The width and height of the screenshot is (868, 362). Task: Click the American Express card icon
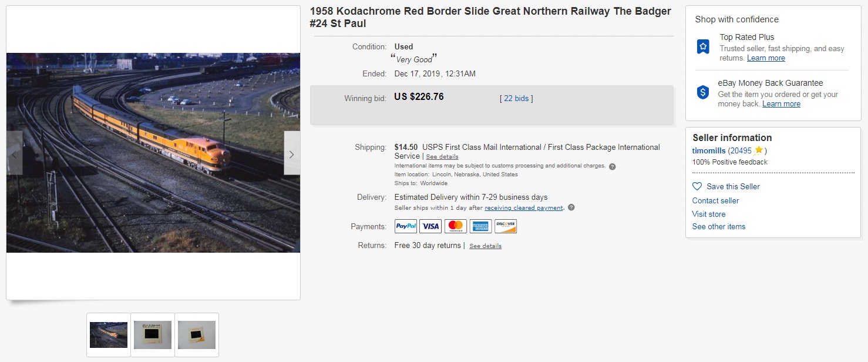tap(480, 226)
